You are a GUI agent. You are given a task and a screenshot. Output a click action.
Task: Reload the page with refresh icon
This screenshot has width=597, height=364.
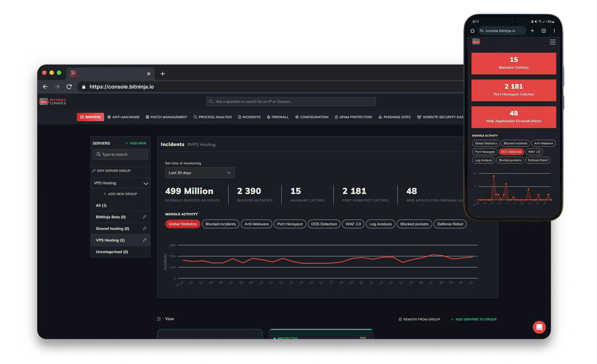coord(69,87)
